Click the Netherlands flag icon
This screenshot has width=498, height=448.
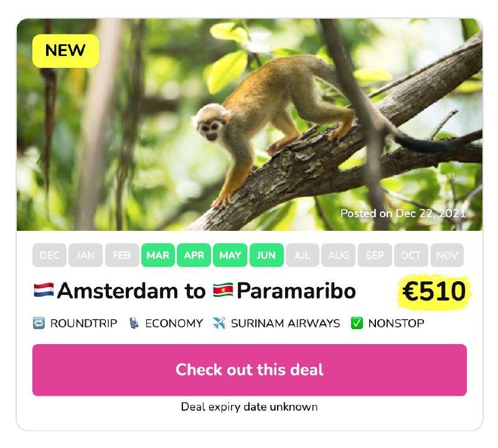tap(44, 290)
